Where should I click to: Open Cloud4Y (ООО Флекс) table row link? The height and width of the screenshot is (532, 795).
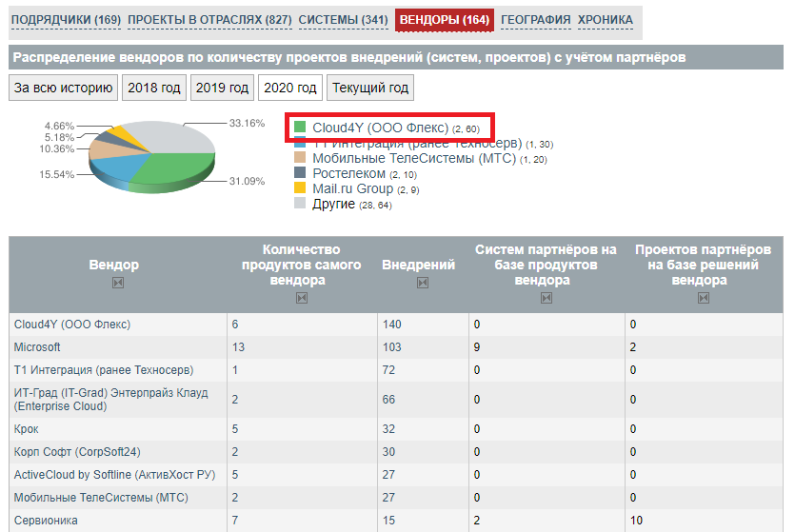72,325
